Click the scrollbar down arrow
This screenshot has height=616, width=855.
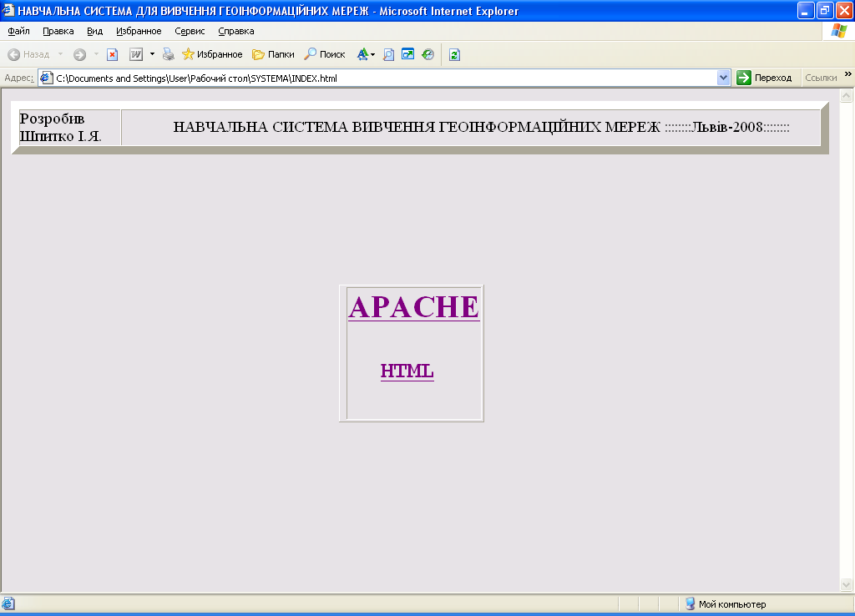tap(847, 585)
